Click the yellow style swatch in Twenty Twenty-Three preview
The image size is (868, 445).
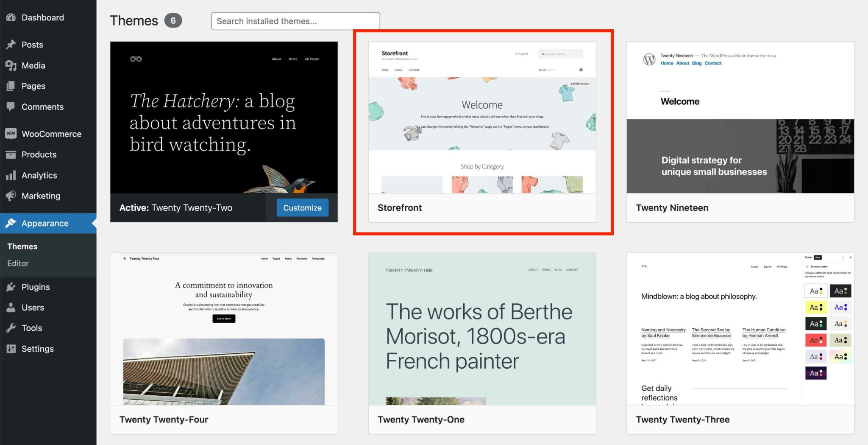tap(815, 307)
